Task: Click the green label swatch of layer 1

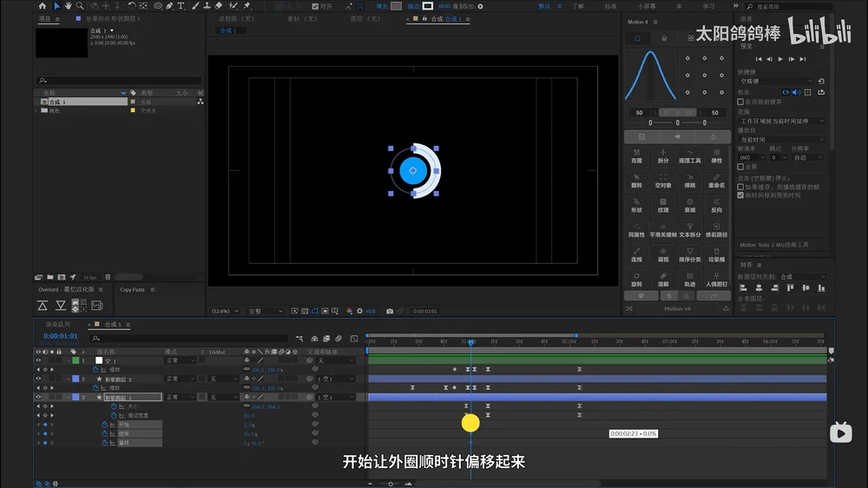Action: click(x=76, y=360)
